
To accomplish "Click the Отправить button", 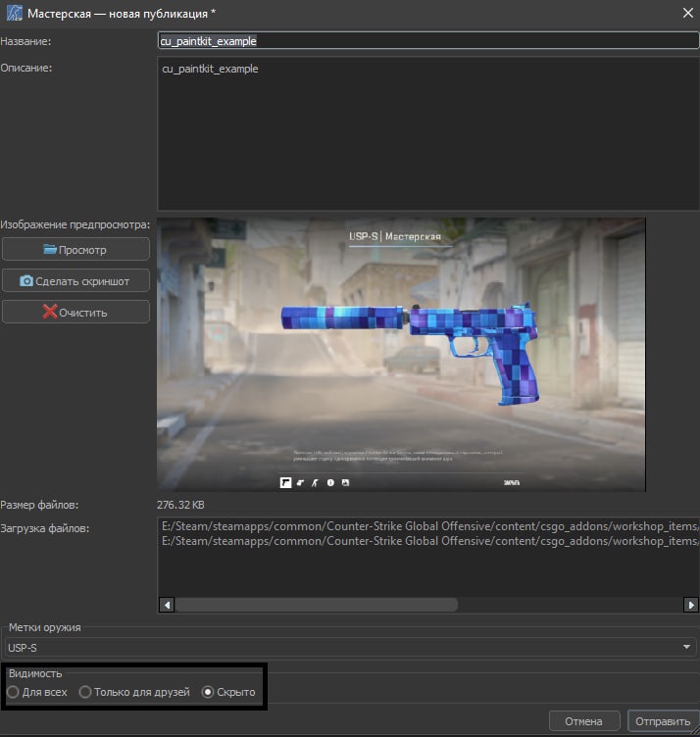I will point(663,721).
